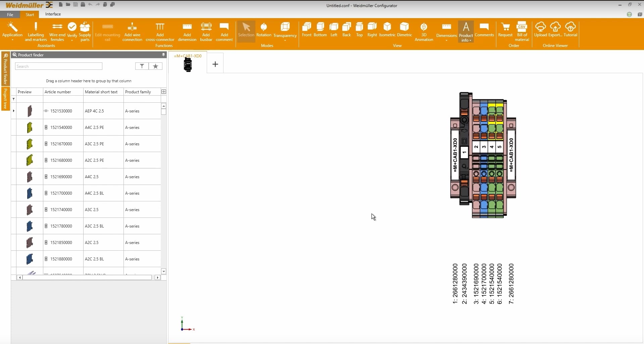Activate the Add dimension tool

(x=187, y=32)
